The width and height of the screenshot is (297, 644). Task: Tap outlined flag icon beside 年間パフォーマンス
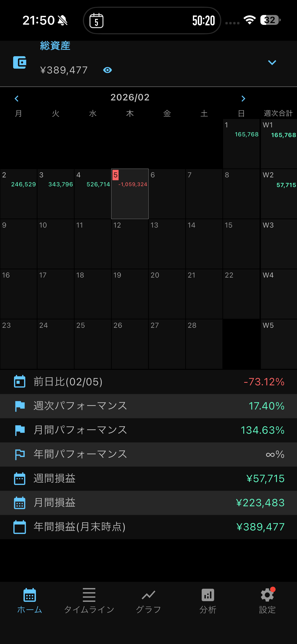20,454
